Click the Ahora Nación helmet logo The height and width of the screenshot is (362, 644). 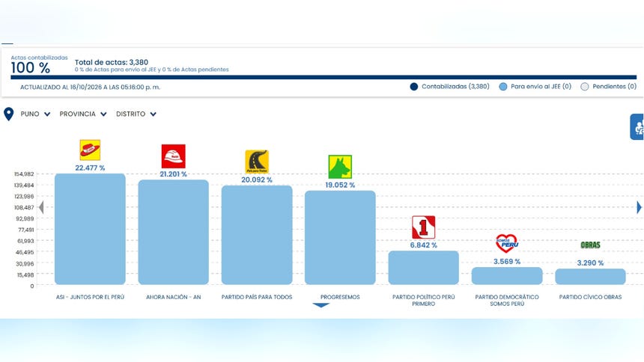coord(173,156)
